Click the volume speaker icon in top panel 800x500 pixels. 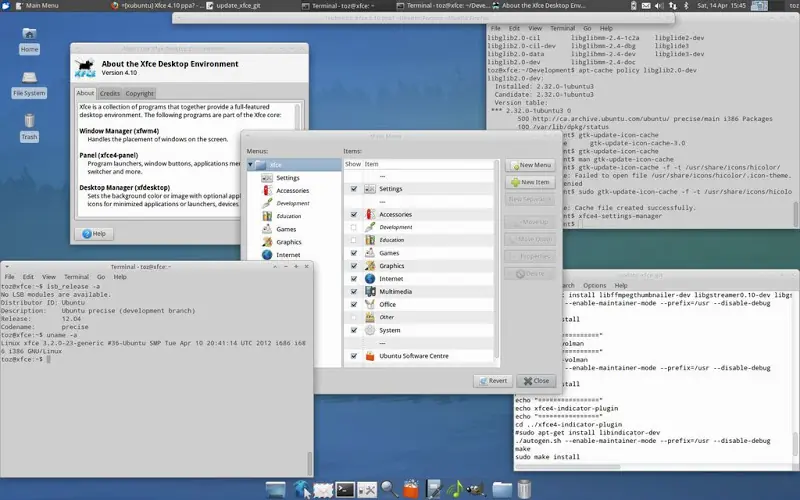pos(659,6)
